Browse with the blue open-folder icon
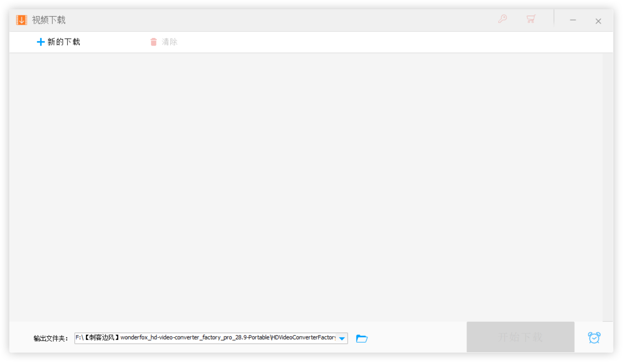This screenshot has width=624, height=364. [362, 338]
